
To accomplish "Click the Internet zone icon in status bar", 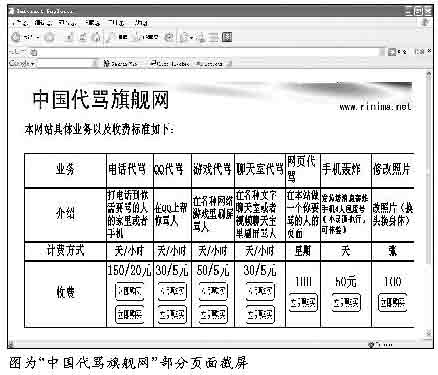I will 371,344.
